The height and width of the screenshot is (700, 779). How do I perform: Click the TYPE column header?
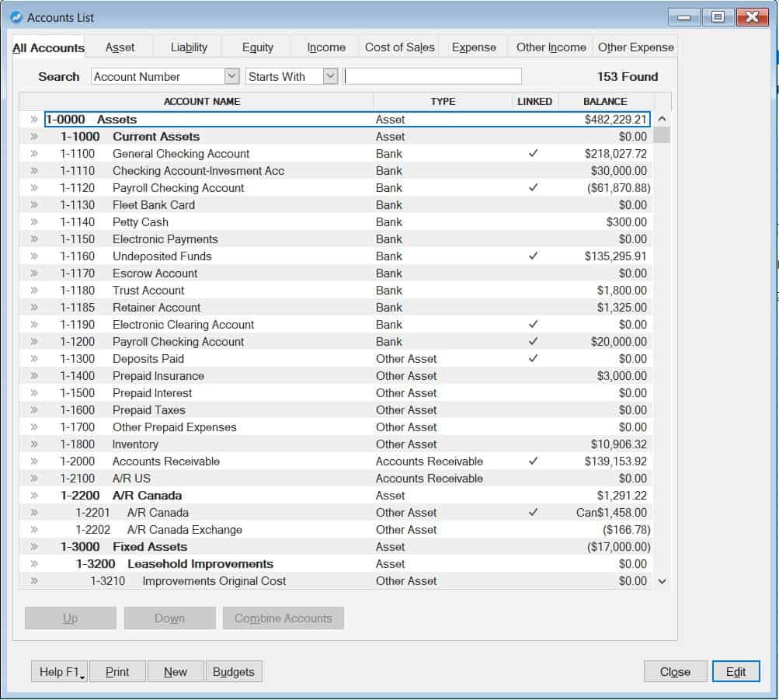(x=443, y=101)
